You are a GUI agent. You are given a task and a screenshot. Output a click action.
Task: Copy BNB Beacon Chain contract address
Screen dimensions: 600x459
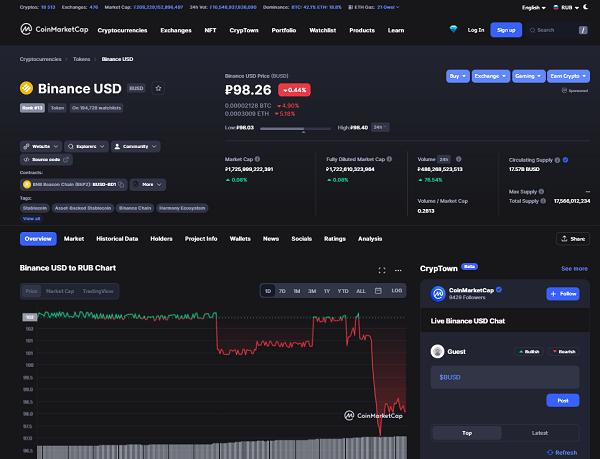[x=121, y=184]
